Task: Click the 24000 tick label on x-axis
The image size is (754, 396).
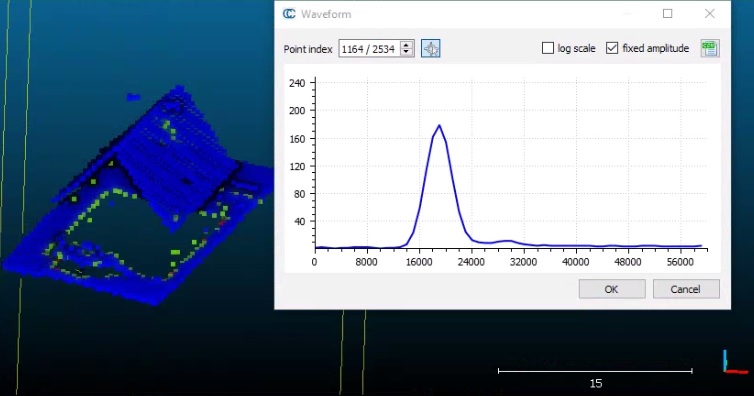Action: tap(471, 262)
